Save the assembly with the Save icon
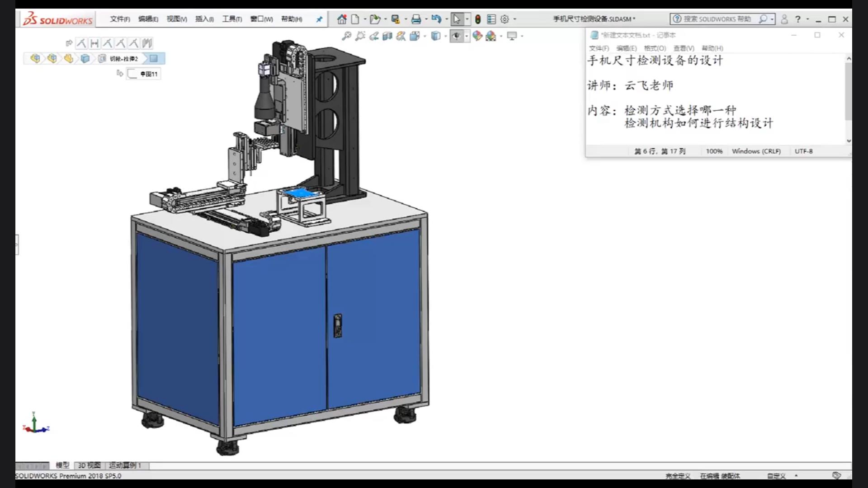The width and height of the screenshot is (868, 488). pyautogui.click(x=396, y=19)
